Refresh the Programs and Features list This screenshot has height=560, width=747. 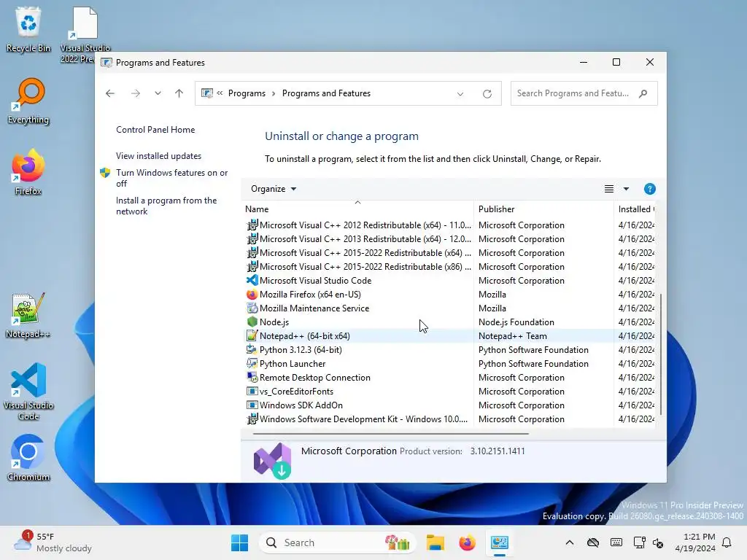487,93
